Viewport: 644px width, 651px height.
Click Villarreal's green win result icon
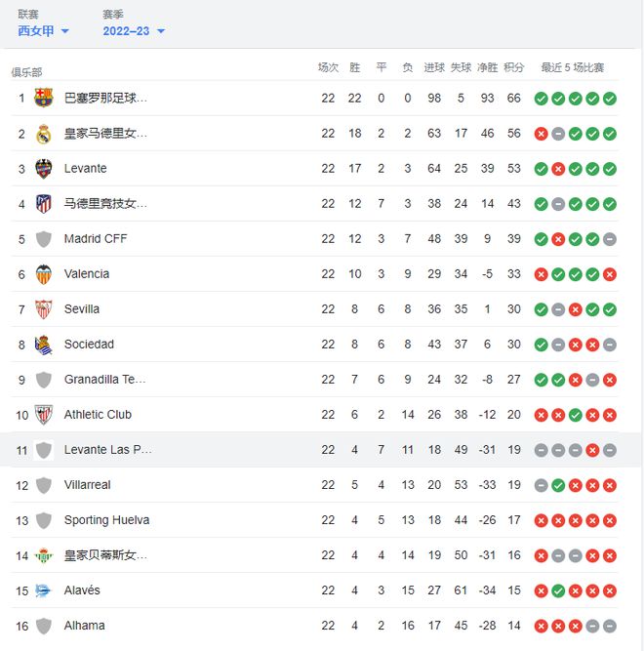click(x=558, y=485)
